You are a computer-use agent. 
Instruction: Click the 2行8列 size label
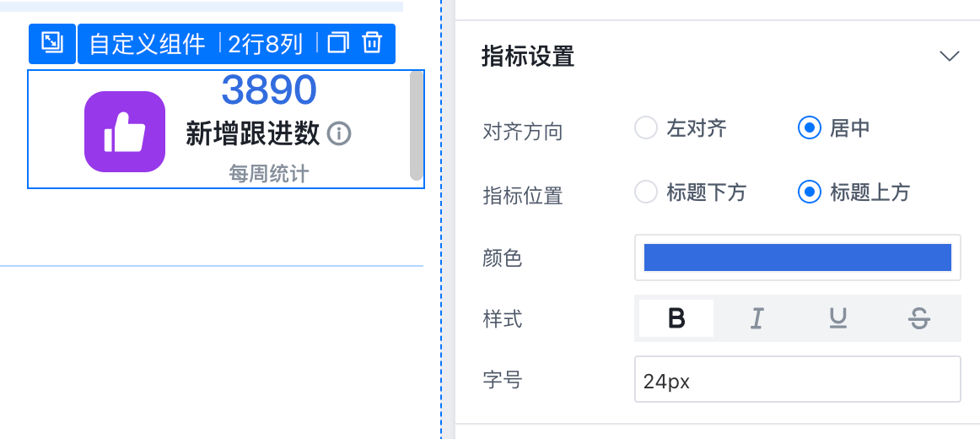pos(266,44)
